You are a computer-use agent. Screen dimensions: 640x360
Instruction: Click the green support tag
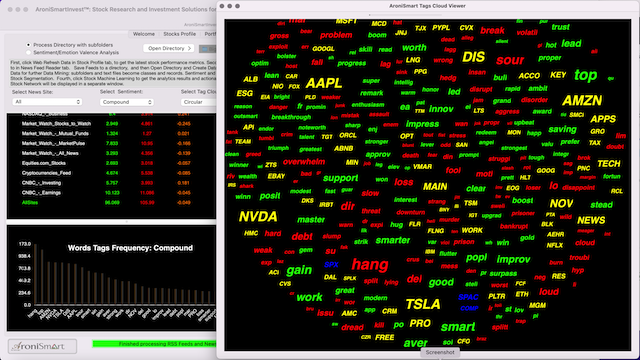pyautogui.click(x=340, y=178)
